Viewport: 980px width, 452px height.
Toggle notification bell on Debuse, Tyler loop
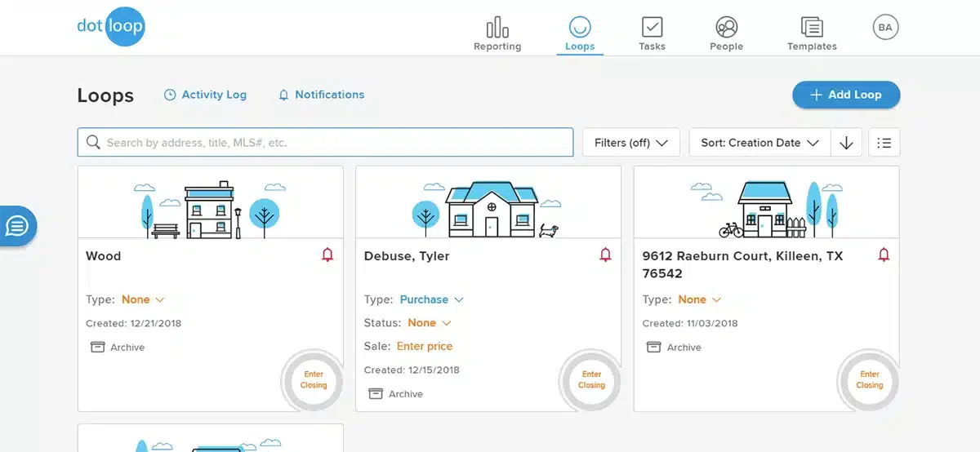coord(605,255)
